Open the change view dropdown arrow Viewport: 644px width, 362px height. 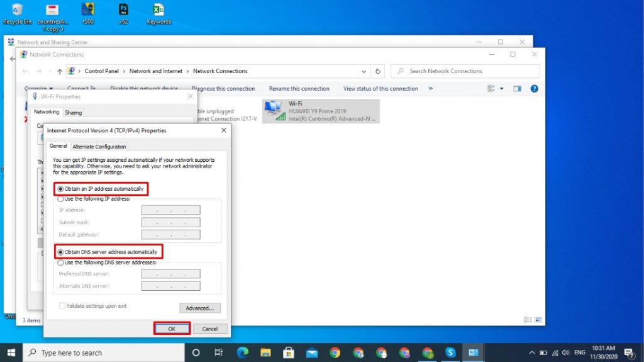click(x=502, y=89)
